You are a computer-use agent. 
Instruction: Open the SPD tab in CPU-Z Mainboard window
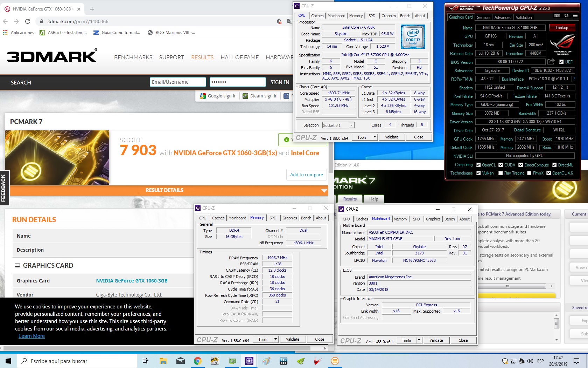416,219
